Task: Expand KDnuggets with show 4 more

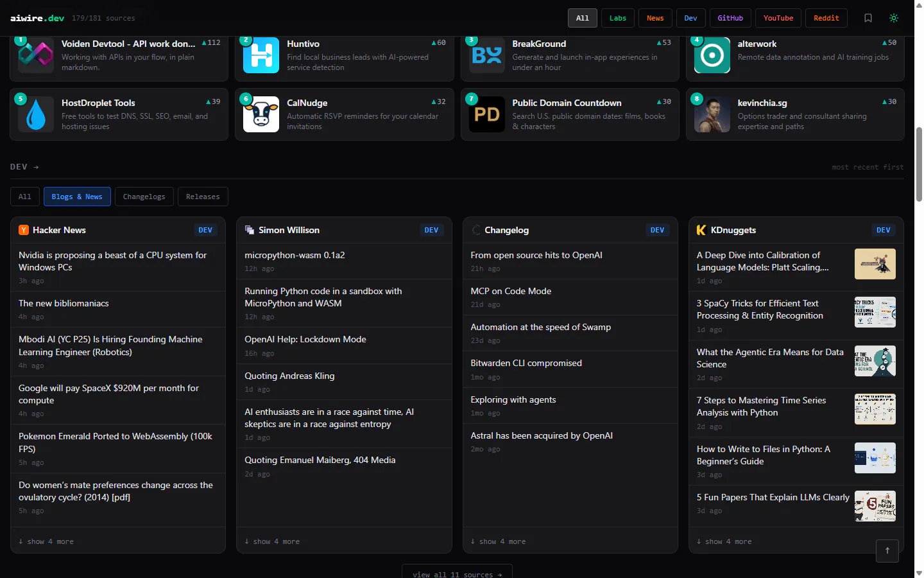Action: coord(724,541)
